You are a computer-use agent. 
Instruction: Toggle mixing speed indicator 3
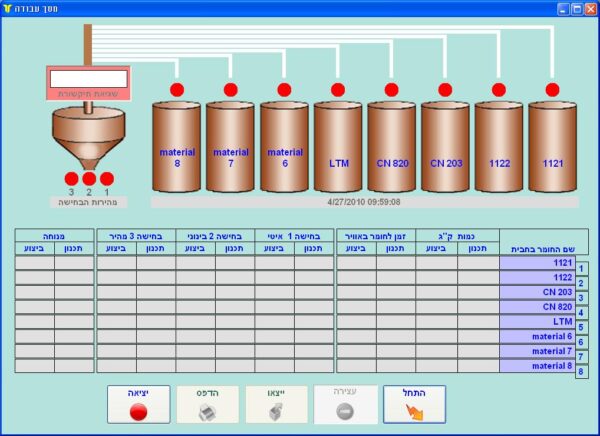pos(71,179)
